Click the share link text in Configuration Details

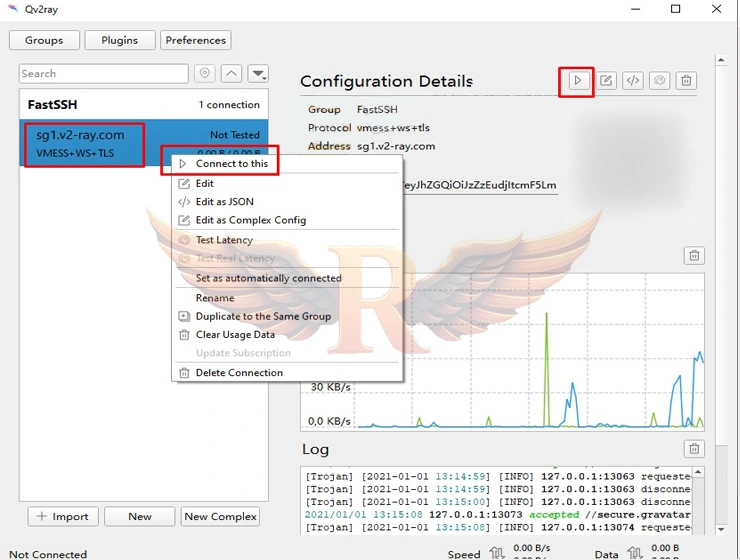478,185
